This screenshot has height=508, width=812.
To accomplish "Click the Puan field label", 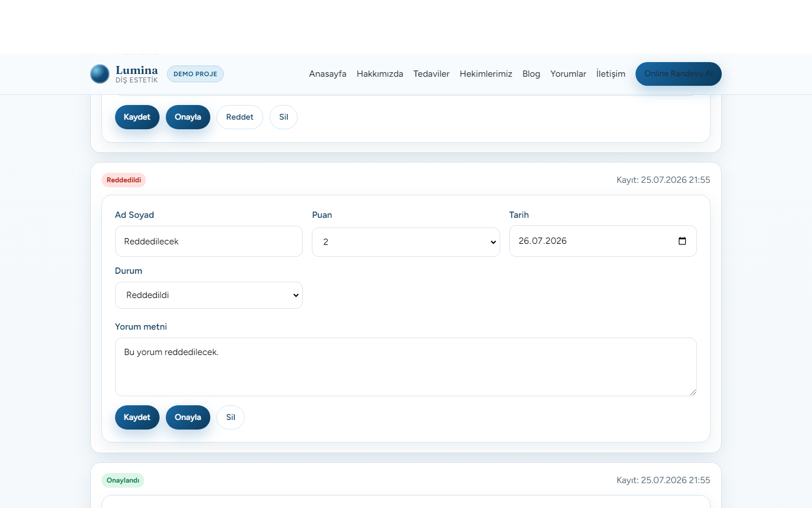I will coord(322,215).
